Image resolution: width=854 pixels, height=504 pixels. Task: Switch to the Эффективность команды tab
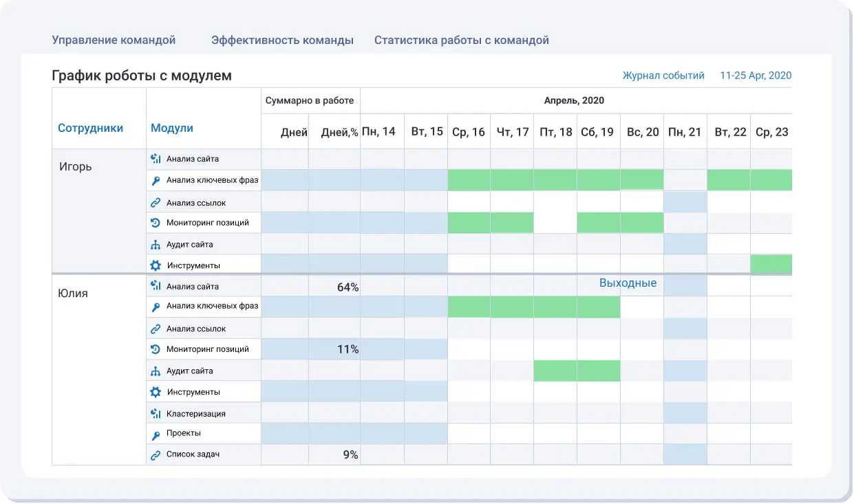click(x=282, y=40)
